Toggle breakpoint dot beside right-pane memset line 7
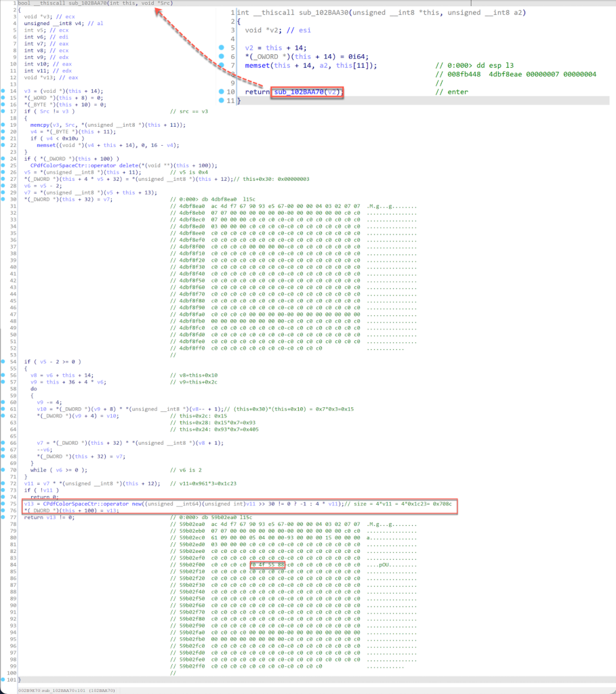616x694 pixels. pos(222,65)
